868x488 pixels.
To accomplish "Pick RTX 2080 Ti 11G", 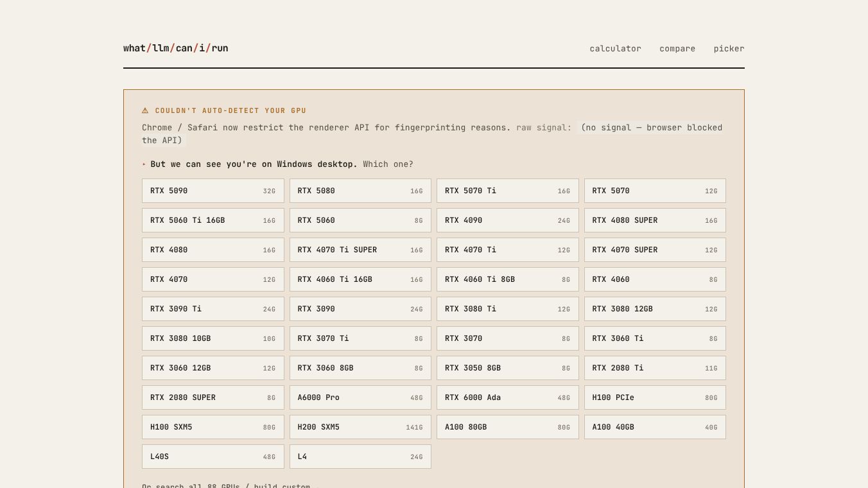I will click(655, 368).
